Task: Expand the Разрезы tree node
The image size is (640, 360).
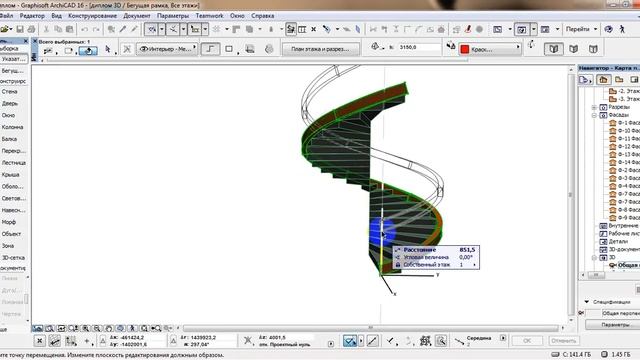Action: click(x=594, y=107)
